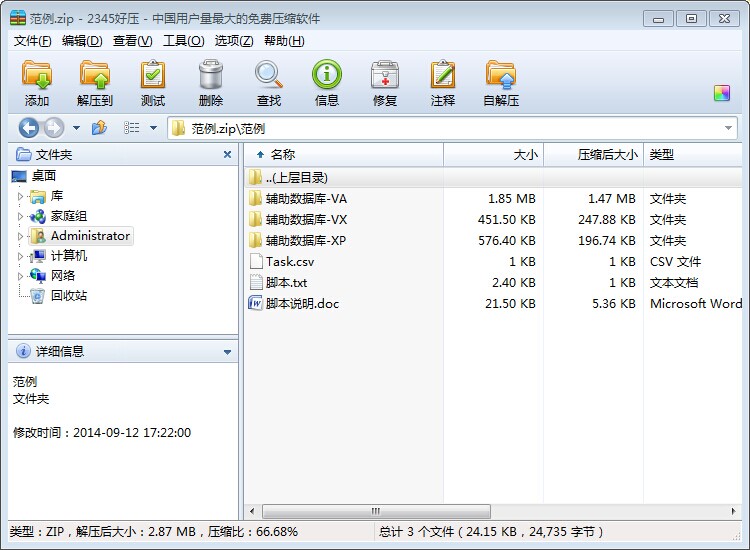Click the Microsoft Word type cell
The height and width of the screenshot is (550, 750).
pos(696,304)
